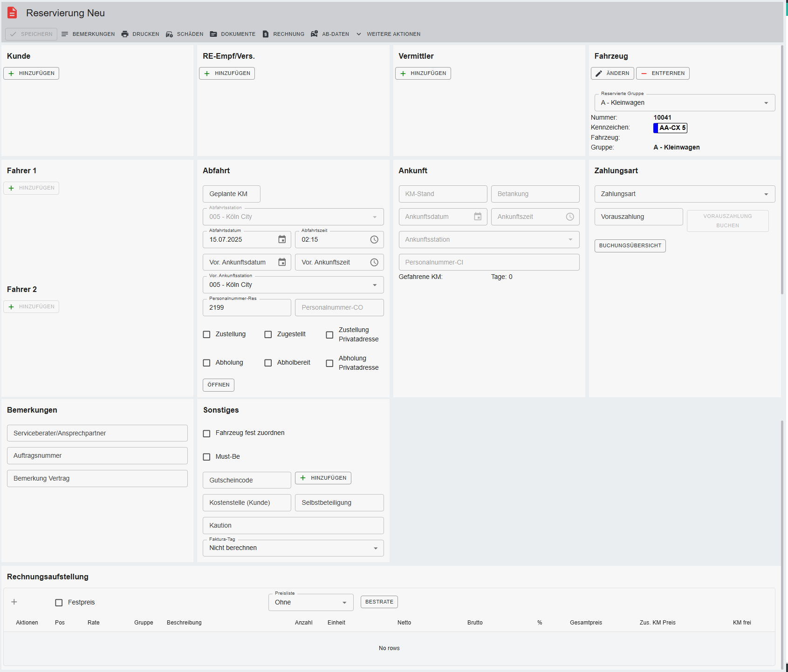
Task: Open the AB-Daten icon in toolbar
Action: point(314,34)
